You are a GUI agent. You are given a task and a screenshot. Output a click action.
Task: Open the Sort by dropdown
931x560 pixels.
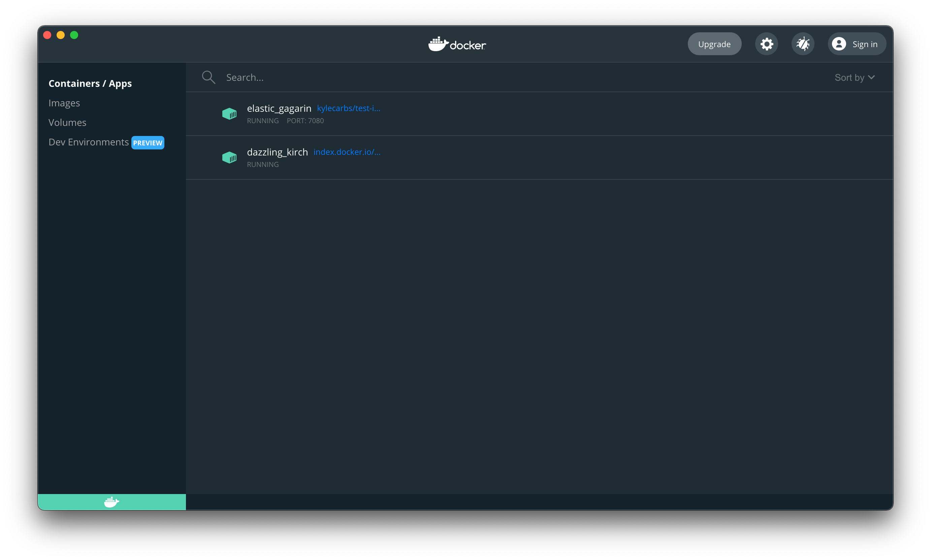click(x=855, y=77)
